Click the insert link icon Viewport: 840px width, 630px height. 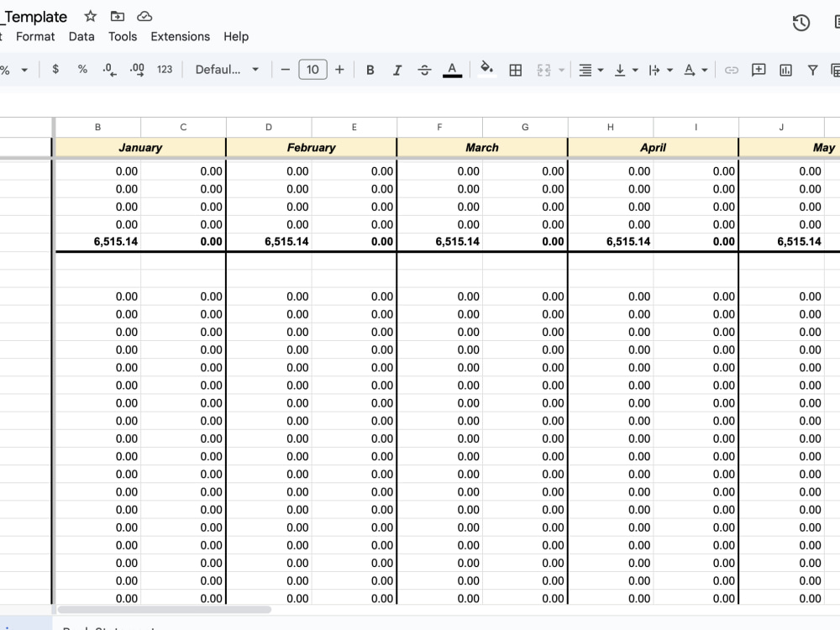pyautogui.click(x=732, y=70)
